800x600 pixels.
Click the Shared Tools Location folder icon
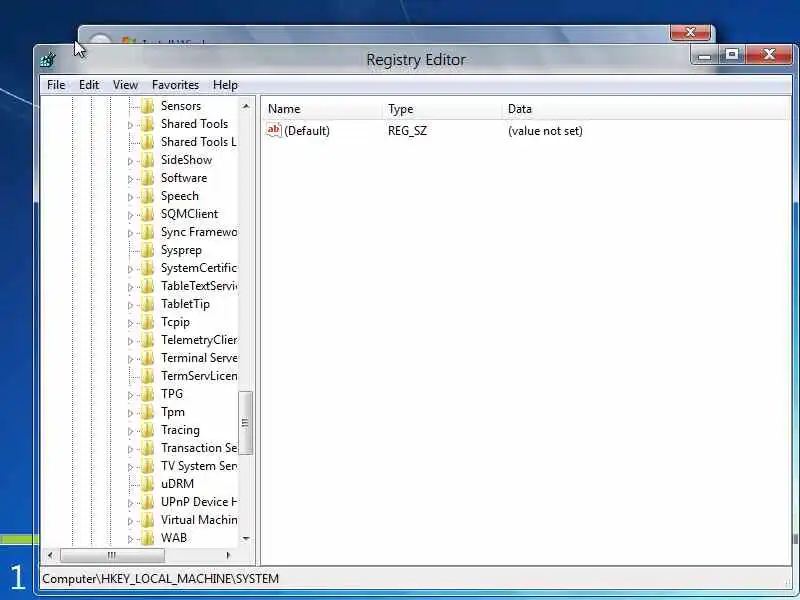coord(147,142)
